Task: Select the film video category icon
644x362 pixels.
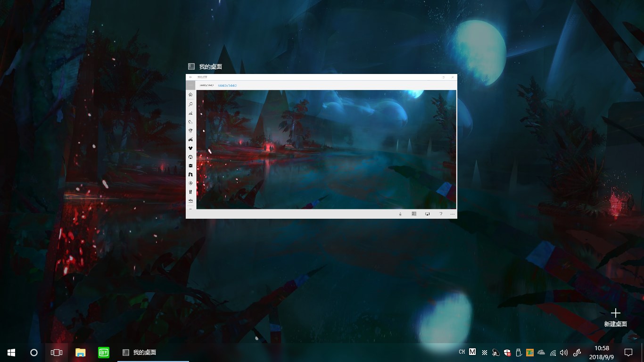Action: pos(190,166)
